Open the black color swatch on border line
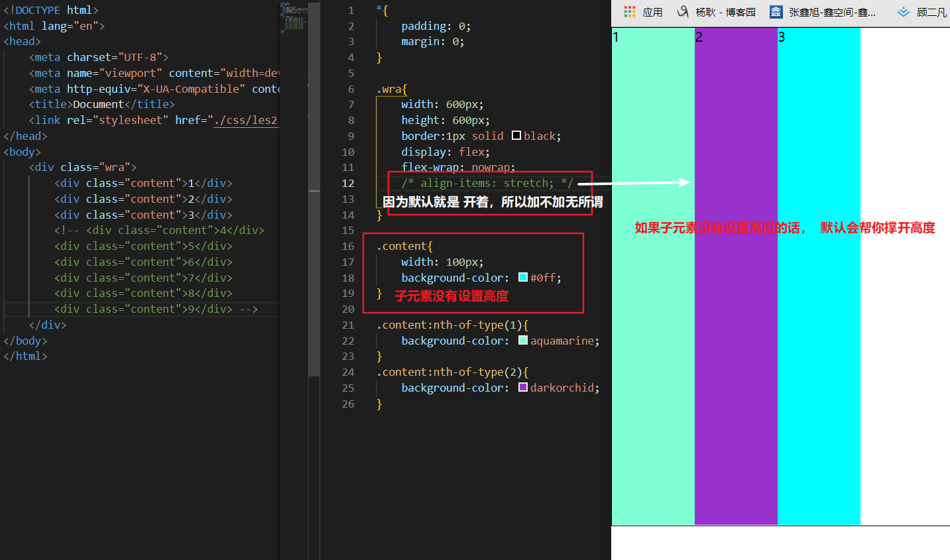 pyautogui.click(x=516, y=136)
